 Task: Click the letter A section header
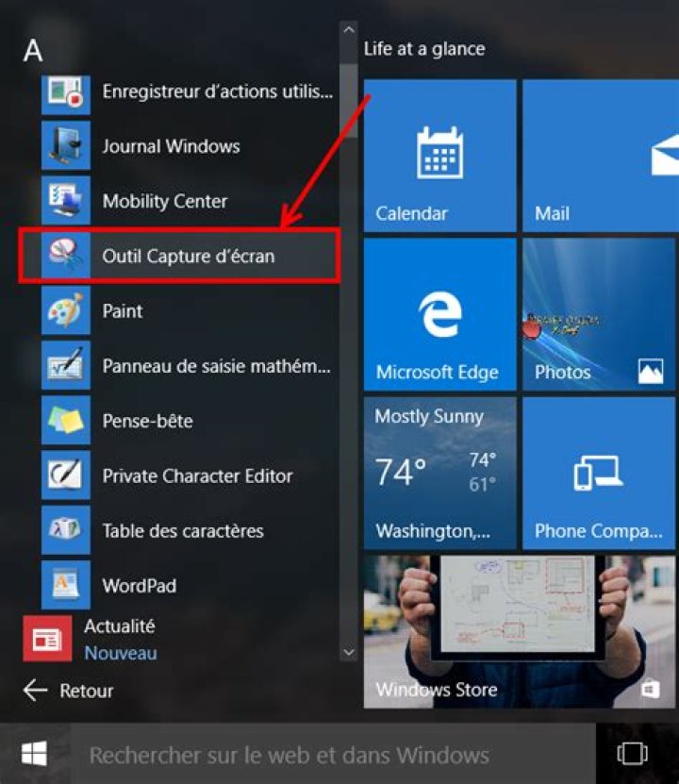(x=33, y=51)
